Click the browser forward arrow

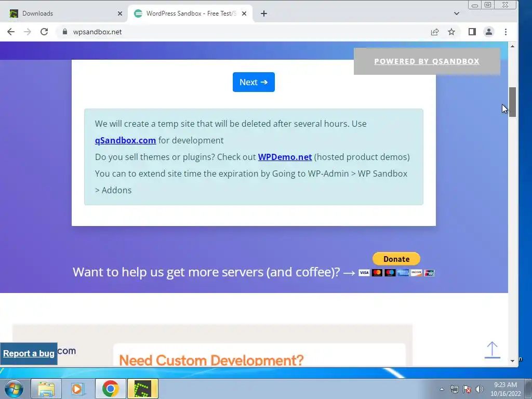[28, 32]
